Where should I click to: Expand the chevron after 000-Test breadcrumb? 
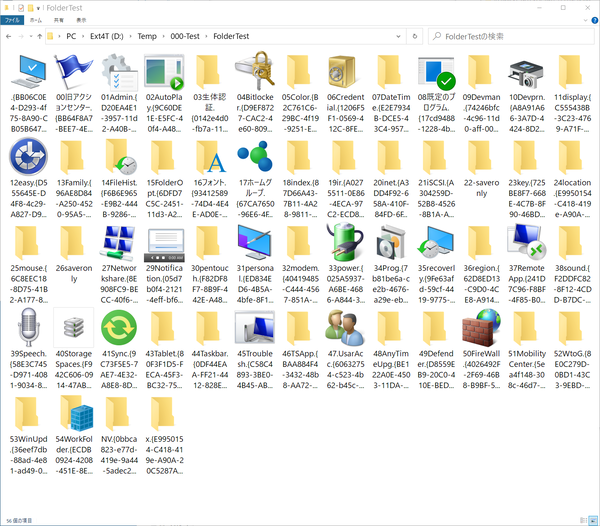(x=206, y=36)
